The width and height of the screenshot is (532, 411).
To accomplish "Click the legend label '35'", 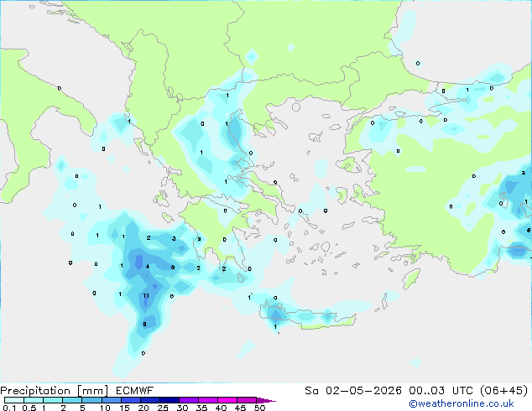I will point(201,408).
